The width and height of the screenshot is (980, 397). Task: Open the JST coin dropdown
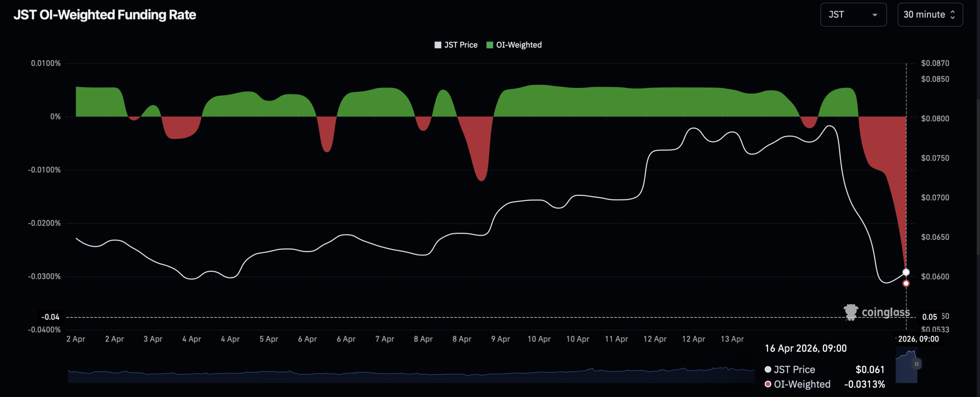(x=853, y=15)
